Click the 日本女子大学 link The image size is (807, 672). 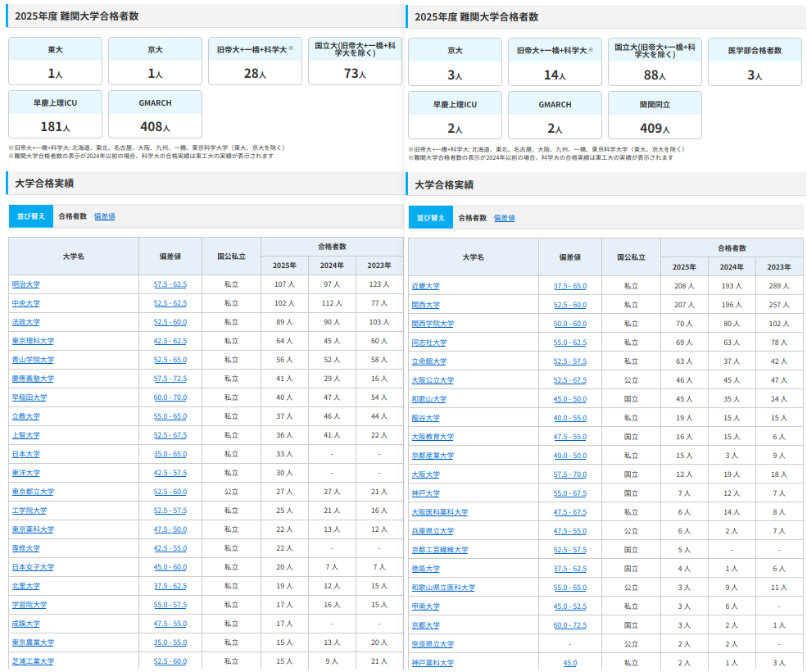tap(33, 567)
